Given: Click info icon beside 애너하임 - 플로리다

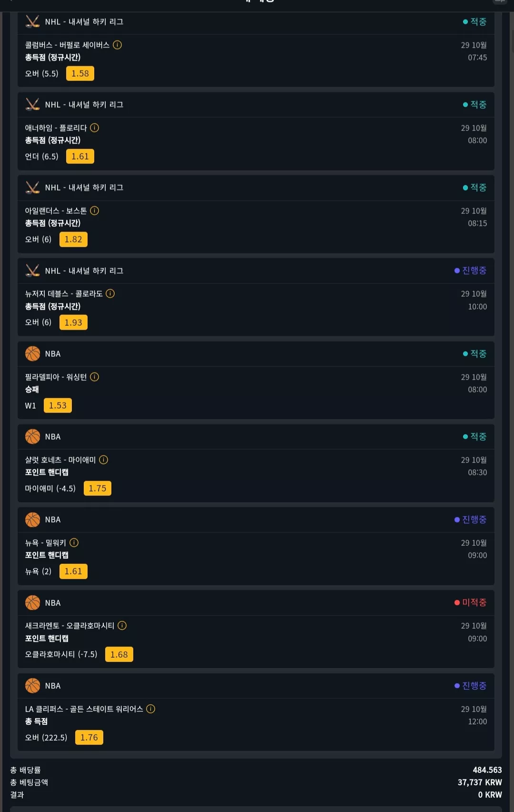Looking at the screenshot, I should (95, 128).
